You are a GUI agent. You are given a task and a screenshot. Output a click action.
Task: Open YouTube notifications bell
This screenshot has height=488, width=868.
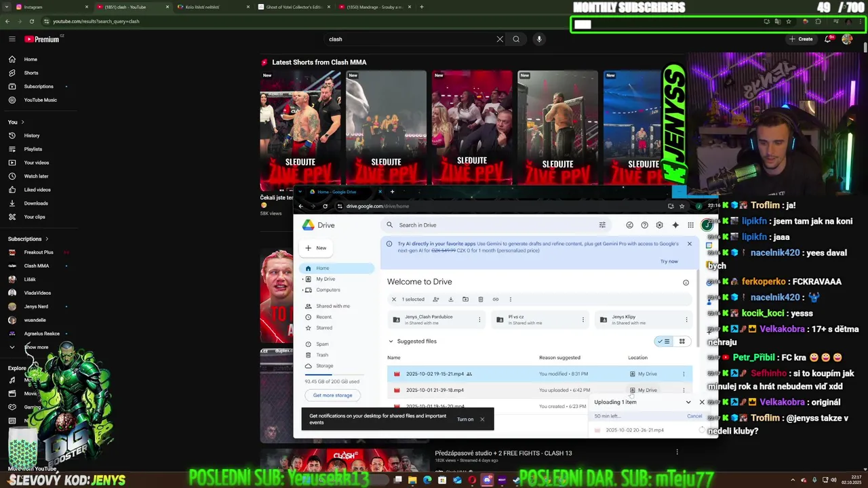point(827,39)
